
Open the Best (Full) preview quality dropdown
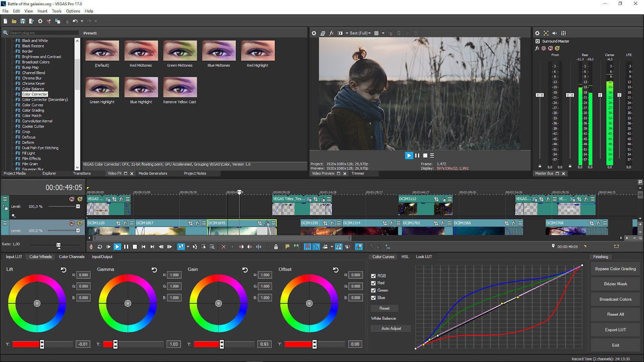point(360,33)
